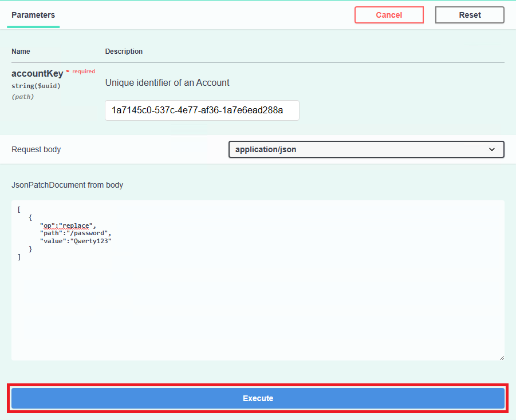Click the "Unique identifier of an Account" text
516x420 pixels.
(x=167, y=82)
